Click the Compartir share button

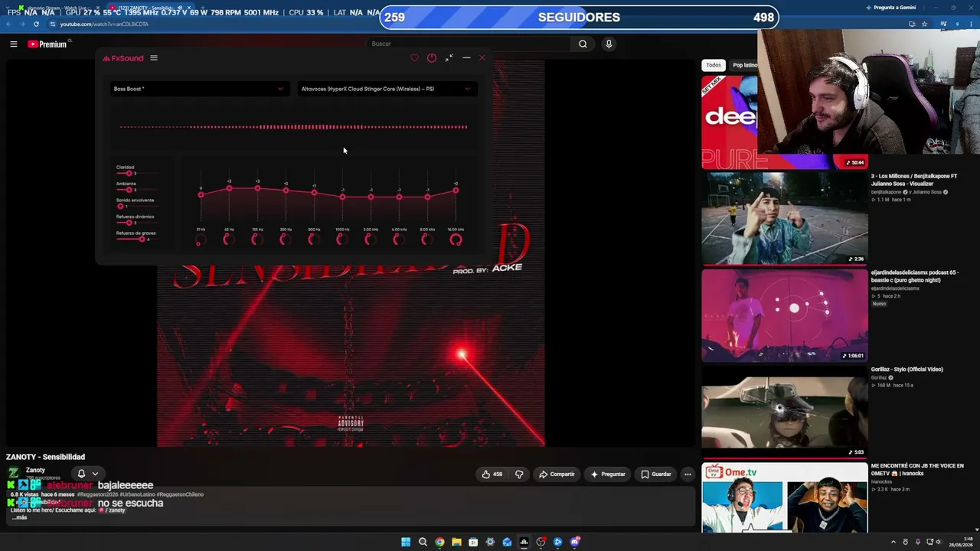557,474
